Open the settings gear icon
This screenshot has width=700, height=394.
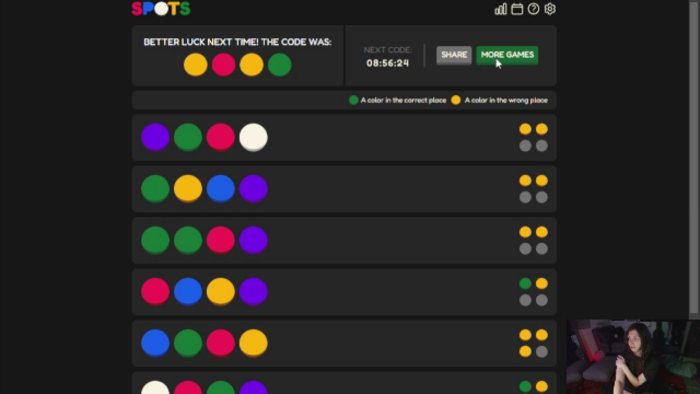[550, 9]
